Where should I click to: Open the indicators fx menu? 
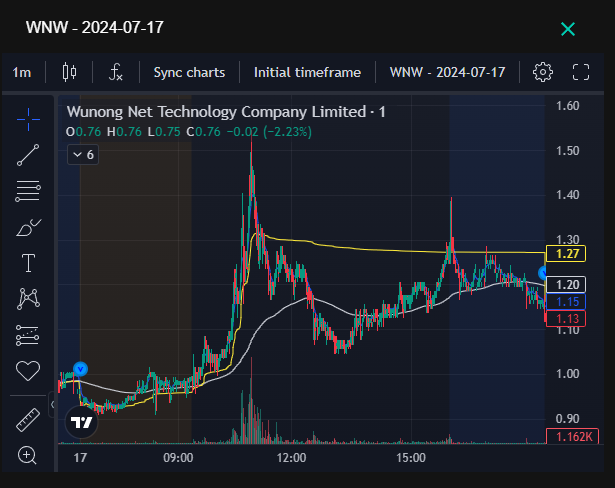point(116,72)
